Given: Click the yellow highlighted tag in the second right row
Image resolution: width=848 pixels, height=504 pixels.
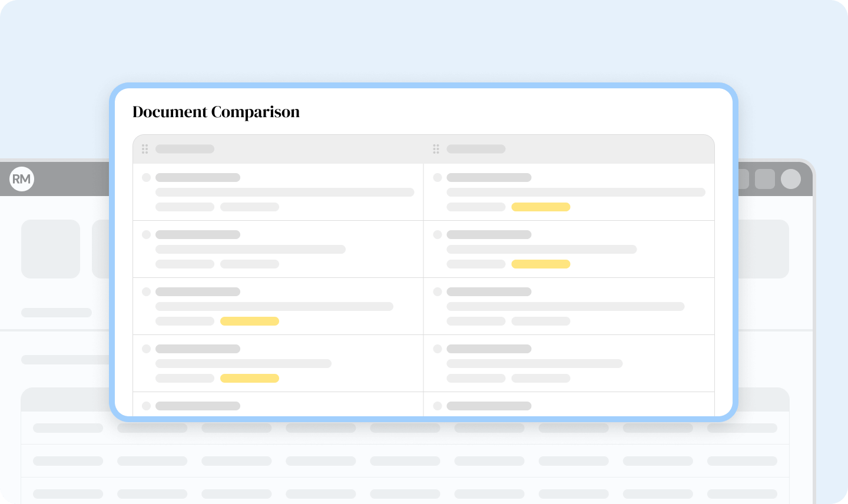Looking at the screenshot, I should pyautogui.click(x=541, y=264).
